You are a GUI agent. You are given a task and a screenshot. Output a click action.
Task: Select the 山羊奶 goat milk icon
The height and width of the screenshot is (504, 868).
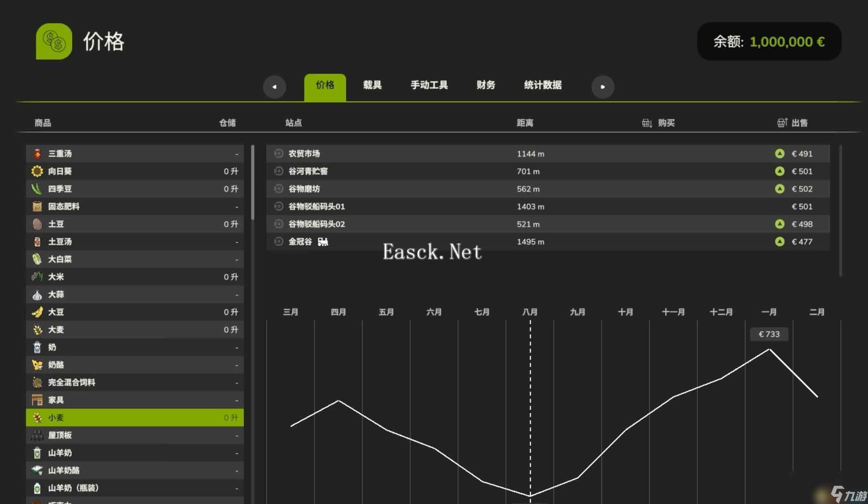coord(37,453)
